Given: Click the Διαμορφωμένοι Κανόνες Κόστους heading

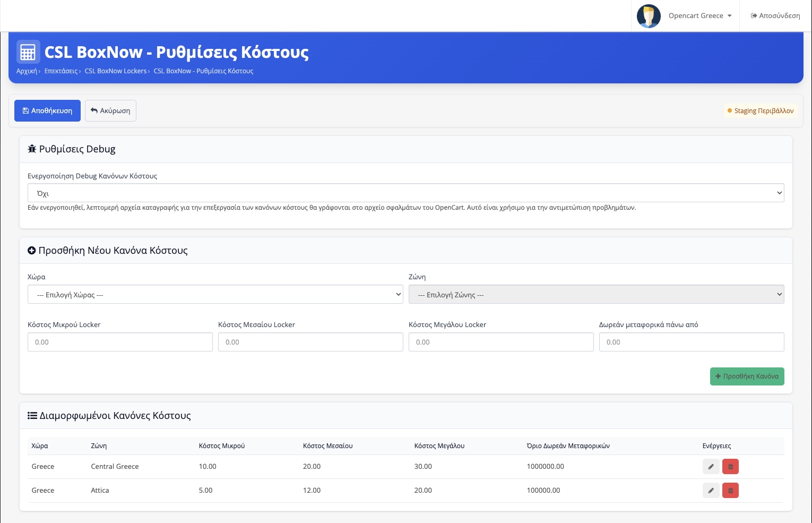Looking at the screenshot, I should [109, 416].
